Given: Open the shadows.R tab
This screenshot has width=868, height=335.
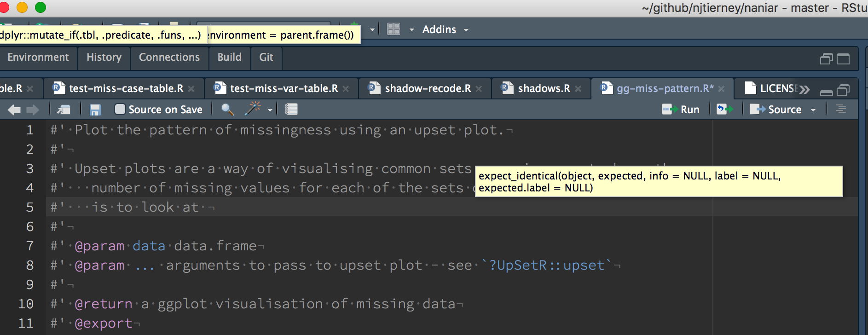Looking at the screenshot, I should pos(543,88).
